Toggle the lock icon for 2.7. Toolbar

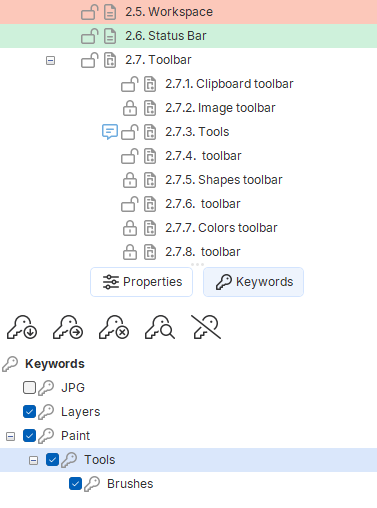(x=90, y=60)
